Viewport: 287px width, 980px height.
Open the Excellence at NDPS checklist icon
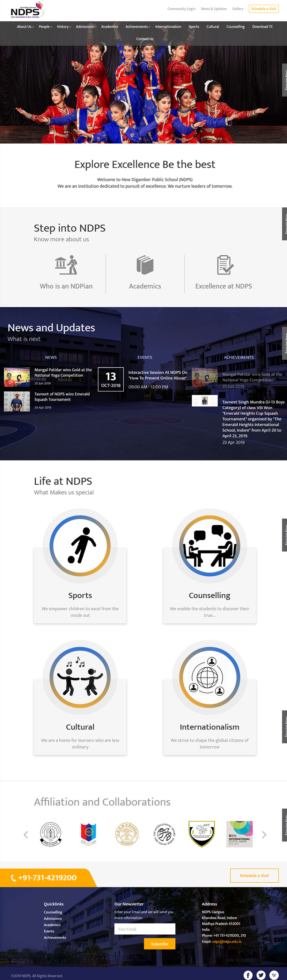click(x=225, y=265)
